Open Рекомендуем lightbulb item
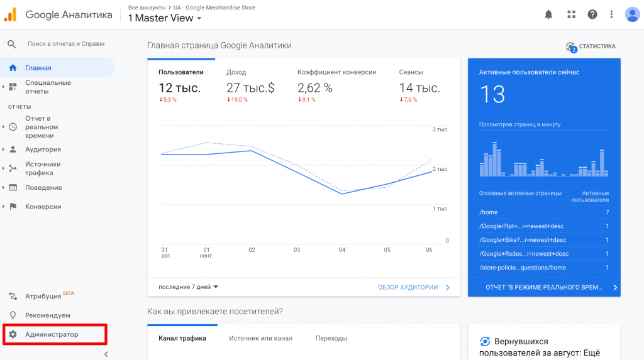The image size is (644, 360). [47, 315]
